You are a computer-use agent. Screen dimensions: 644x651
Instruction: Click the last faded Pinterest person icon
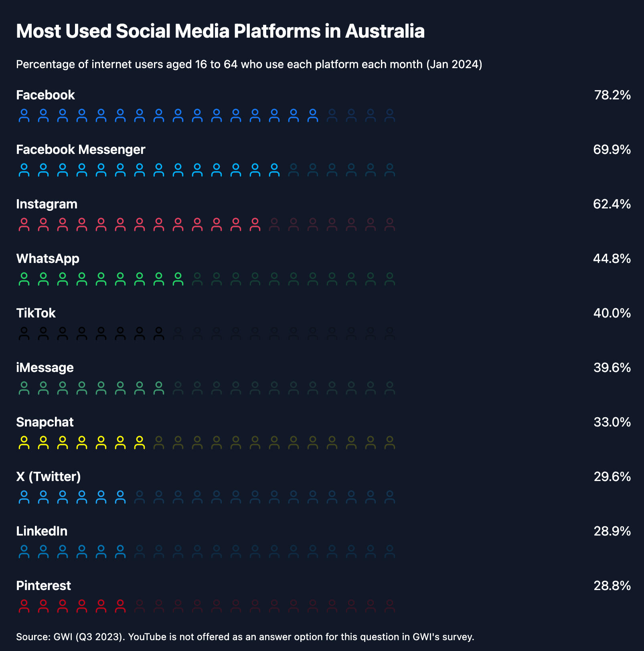[x=389, y=606]
